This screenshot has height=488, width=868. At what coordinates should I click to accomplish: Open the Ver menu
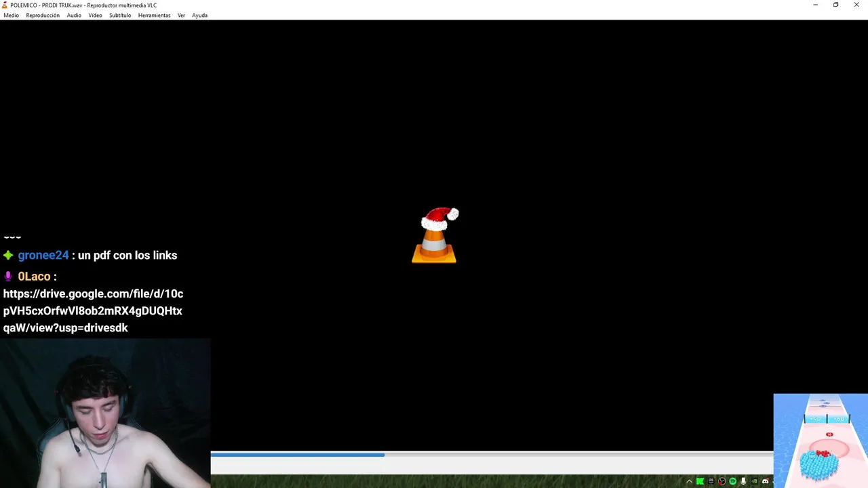pyautogui.click(x=181, y=15)
